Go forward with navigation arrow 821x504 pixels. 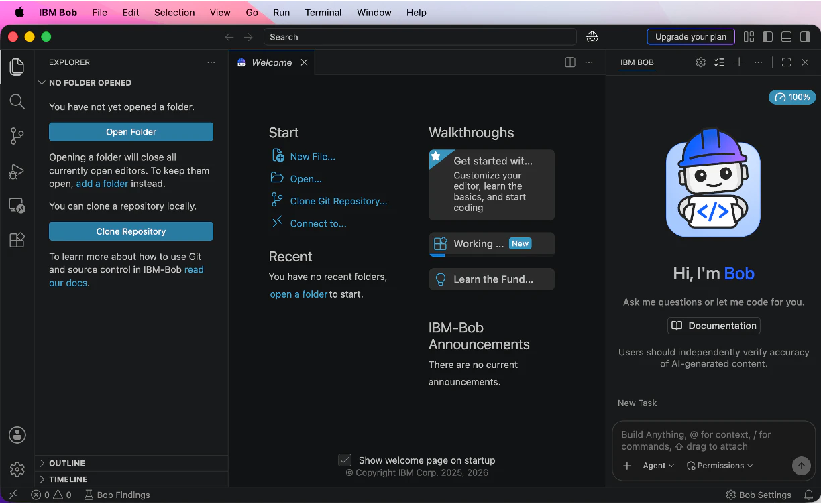pyautogui.click(x=248, y=37)
